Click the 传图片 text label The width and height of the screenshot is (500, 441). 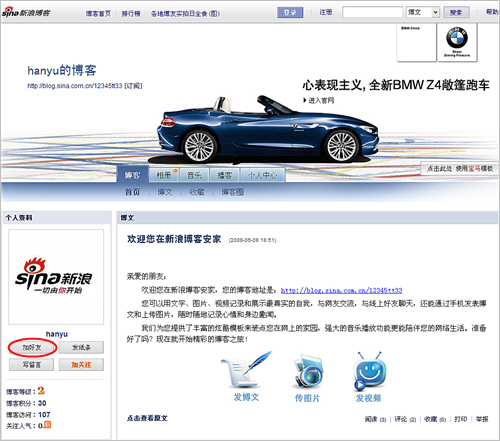tap(307, 398)
